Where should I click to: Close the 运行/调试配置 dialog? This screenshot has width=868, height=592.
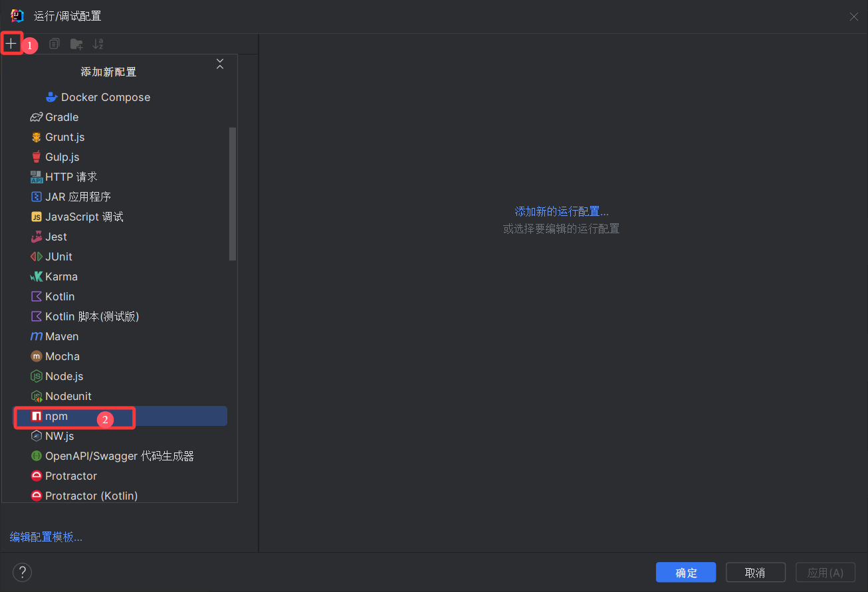(x=853, y=17)
